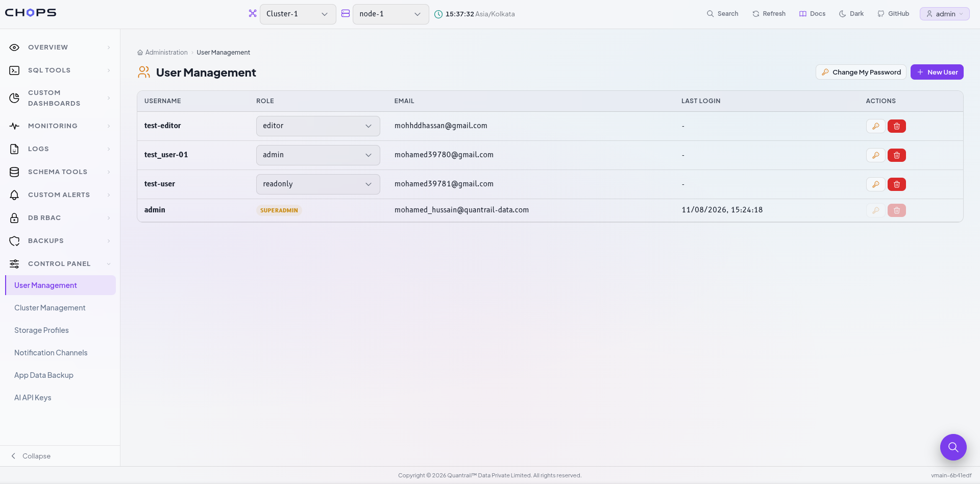Select User Management in sidebar

click(61, 285)
